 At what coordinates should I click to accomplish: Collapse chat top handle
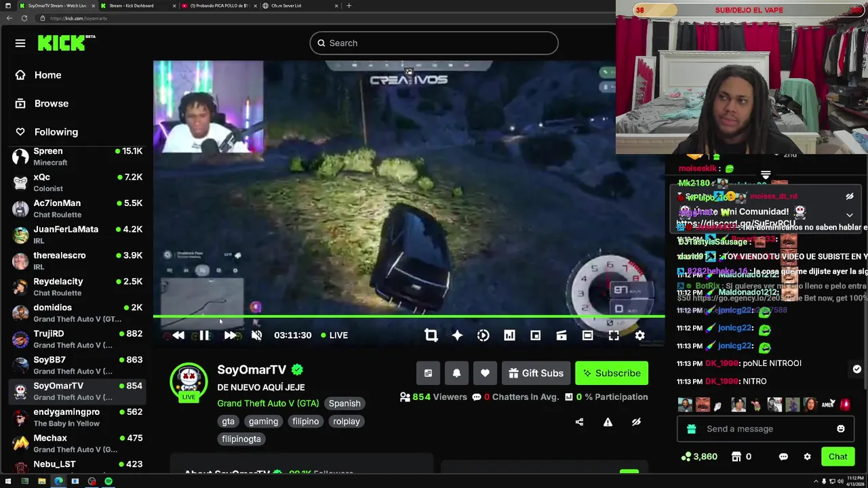(x=766, y=176)
